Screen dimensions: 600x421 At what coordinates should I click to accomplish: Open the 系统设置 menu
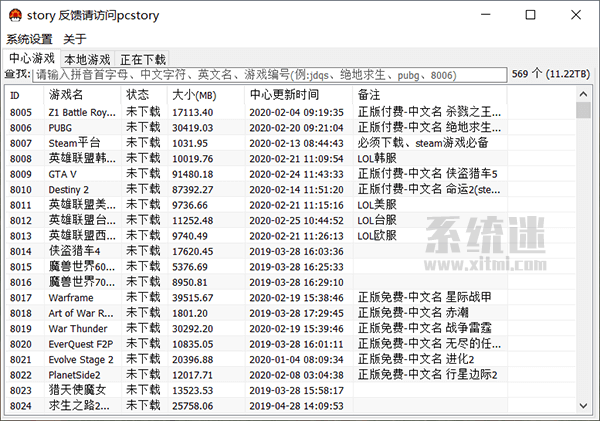29,39
